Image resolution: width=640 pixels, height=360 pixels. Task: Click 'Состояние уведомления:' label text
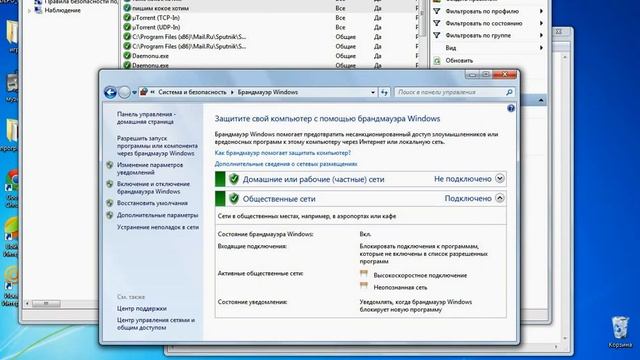252,302
